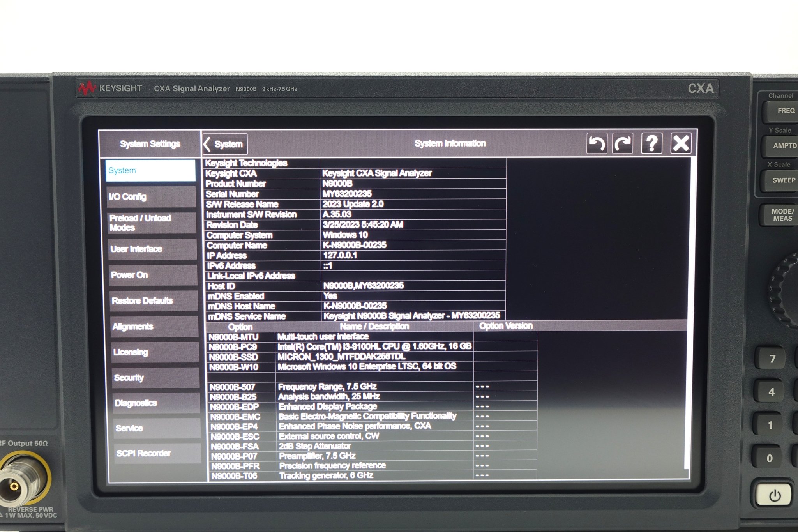The width and height of the screenshot is (798, 532).
Task: Open the SCPI Recorder tab
Action: (x=158, y=453)
